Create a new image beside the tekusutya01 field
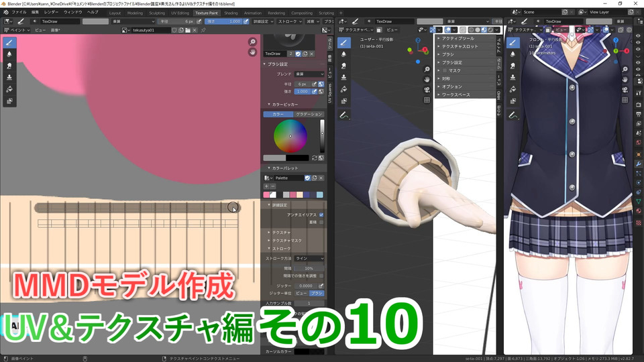644x362 pixels. [181, 30]
